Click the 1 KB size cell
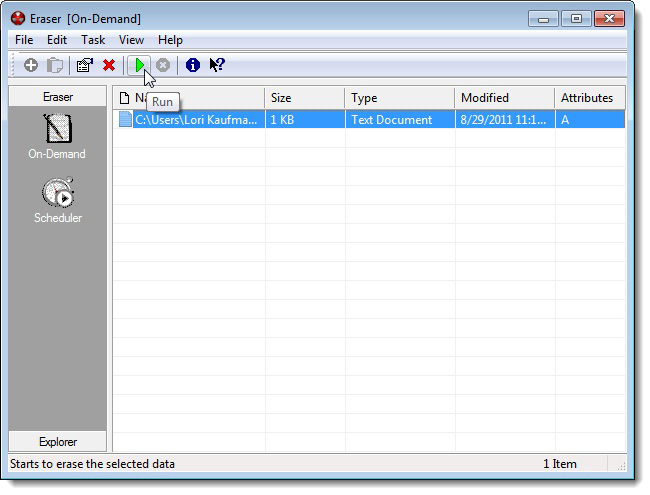Screen dimensions: 650x495 (x=305, y=119)
